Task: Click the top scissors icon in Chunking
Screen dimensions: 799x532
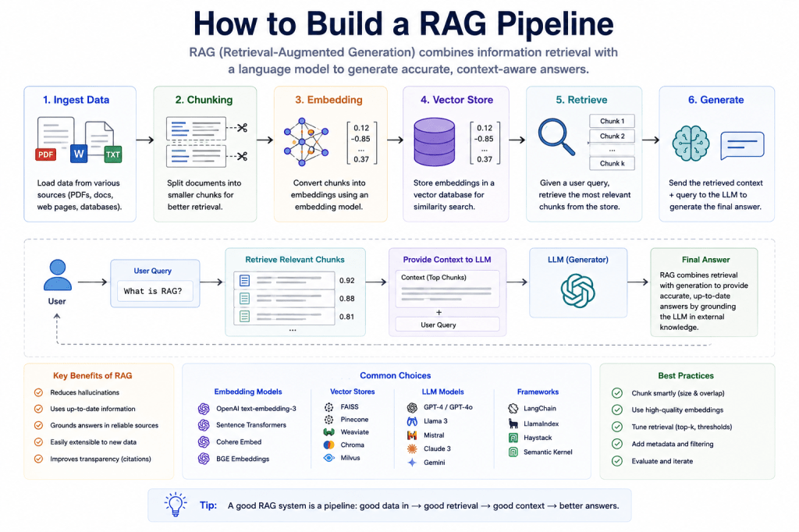Action: [242, 127]
